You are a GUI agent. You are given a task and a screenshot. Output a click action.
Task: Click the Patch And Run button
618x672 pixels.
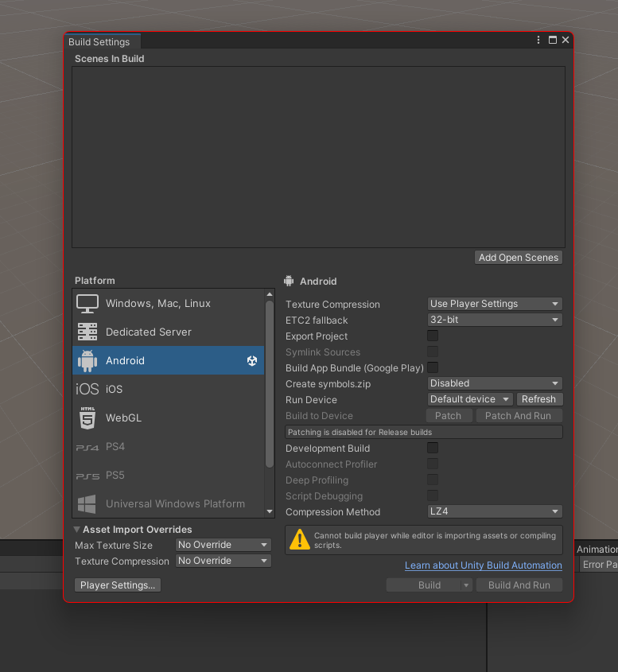coord(519,416)
